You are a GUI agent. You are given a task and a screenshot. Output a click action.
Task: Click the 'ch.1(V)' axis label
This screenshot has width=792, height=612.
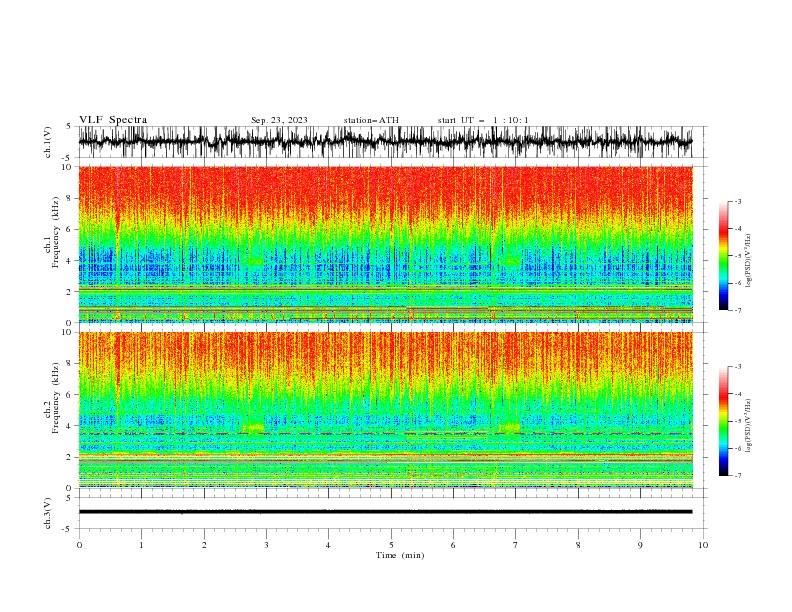point(48,142)
